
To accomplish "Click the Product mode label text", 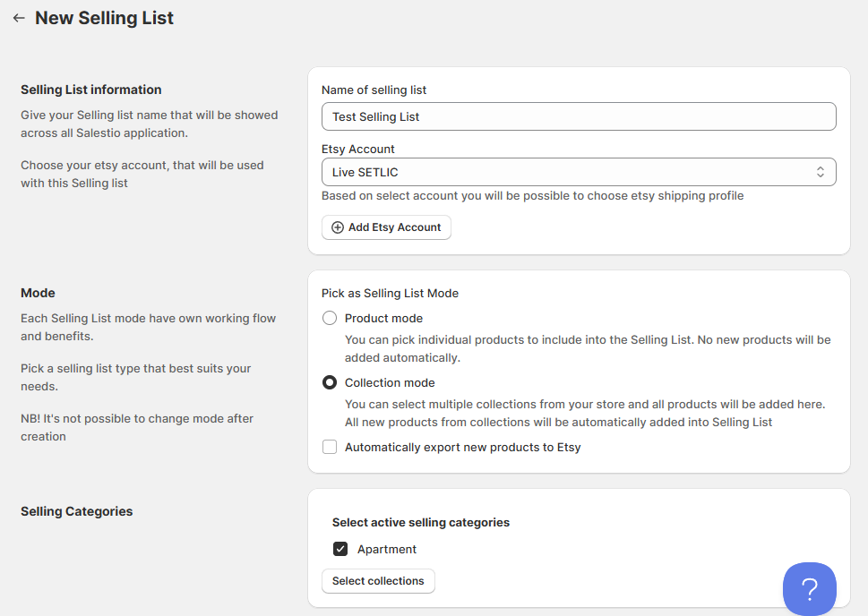I will click(x=383, y=318).
